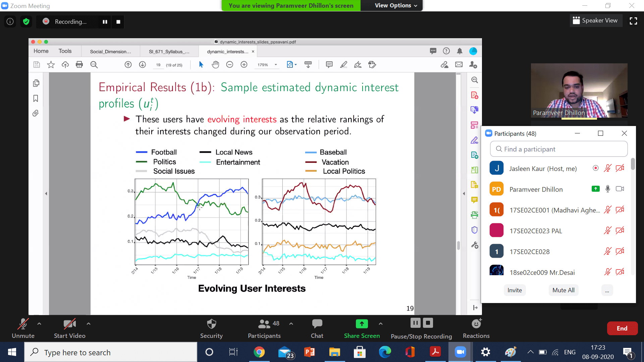This screenshot has width=644, height=362.
Task: Expand the arrow beside Share Screen
Action: tap(380, 324)
